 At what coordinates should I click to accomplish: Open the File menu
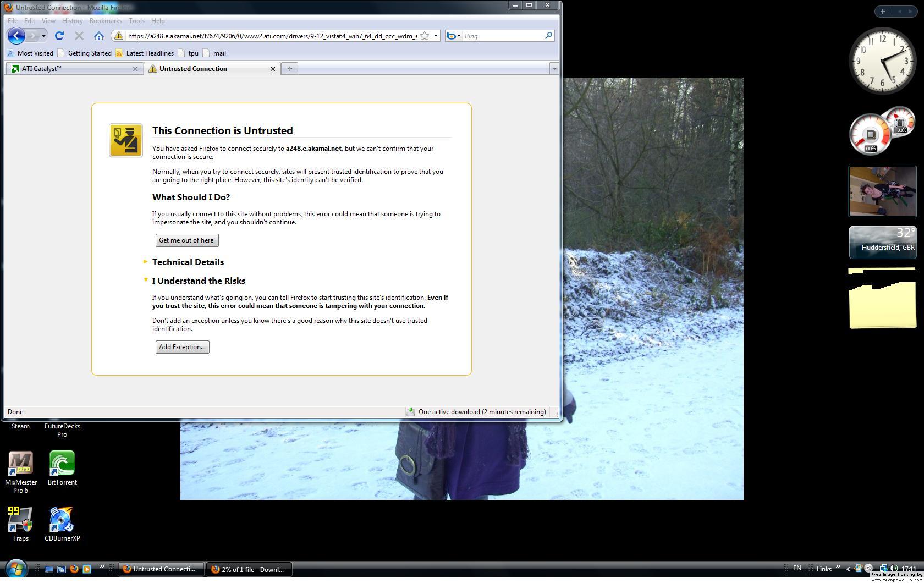tap(13, 21)
